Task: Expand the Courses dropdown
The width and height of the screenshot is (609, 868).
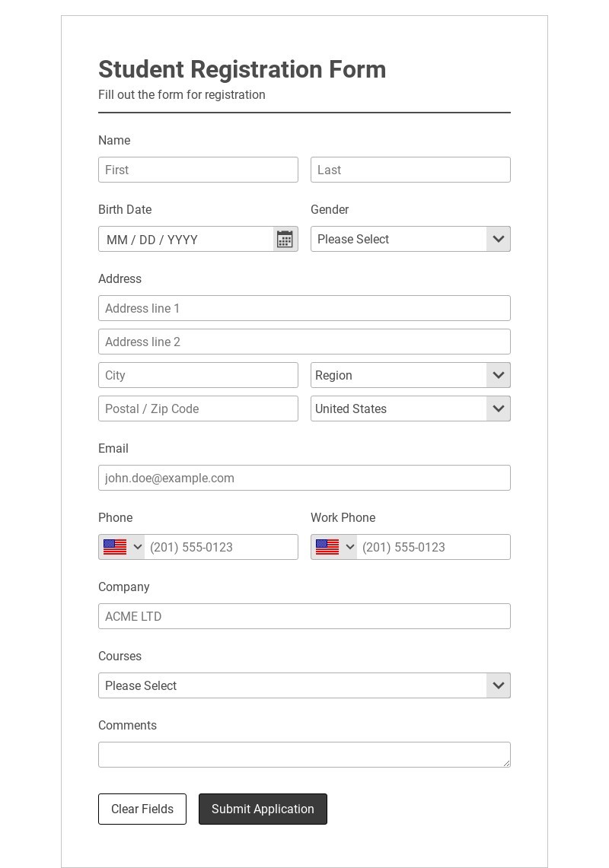Action: click(304, 685)
